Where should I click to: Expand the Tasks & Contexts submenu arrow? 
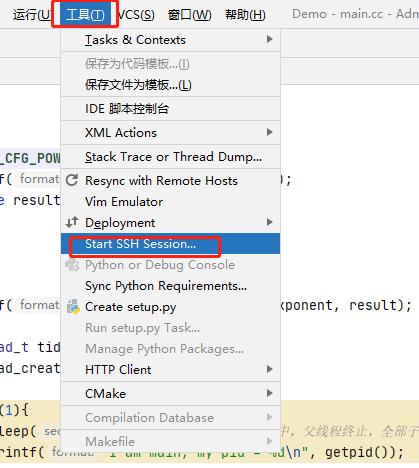[x=270, y=39]
